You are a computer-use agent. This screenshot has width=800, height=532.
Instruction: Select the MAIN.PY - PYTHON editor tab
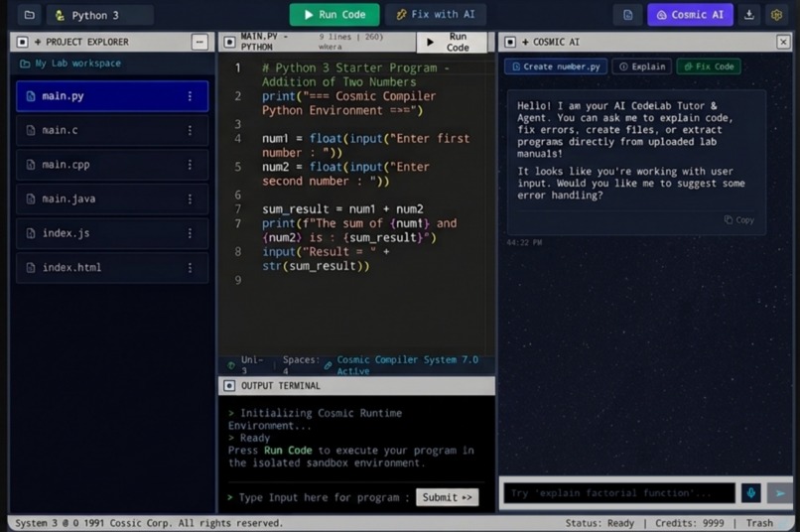[264, 42]
